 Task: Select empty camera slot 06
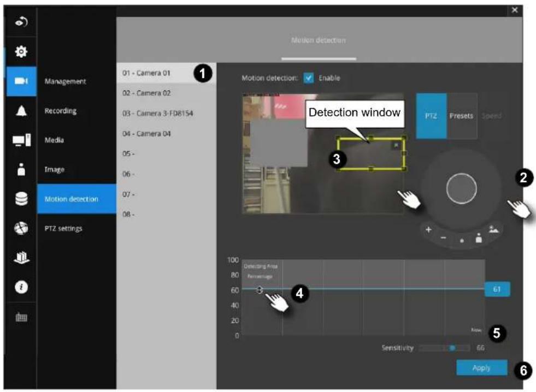[x=166, y=174]
